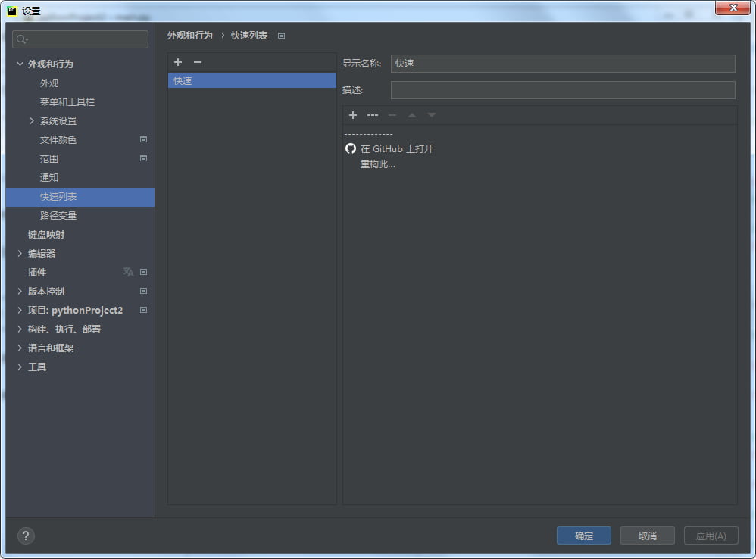
Task: Remove the selected quick list with minus icon
Action: [x=198, y=62]
